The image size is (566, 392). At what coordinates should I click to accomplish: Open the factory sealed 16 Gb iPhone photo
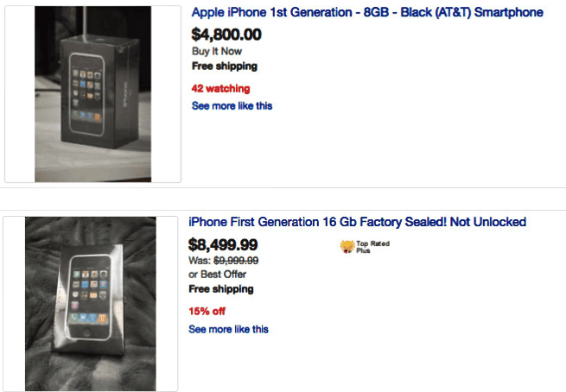pos(90,301)
